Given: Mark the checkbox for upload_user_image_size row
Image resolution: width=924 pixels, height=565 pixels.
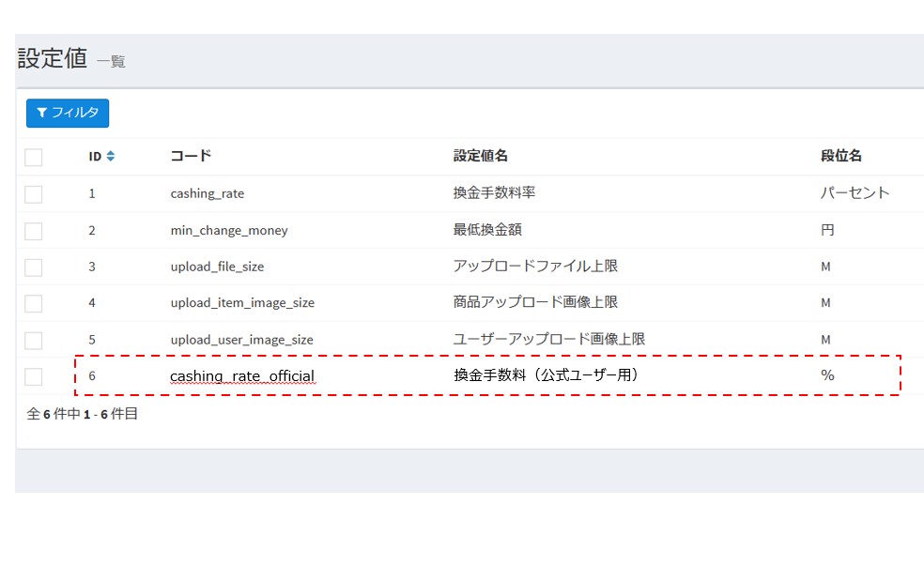Looking at the screenshot, I should click(34, 341).
